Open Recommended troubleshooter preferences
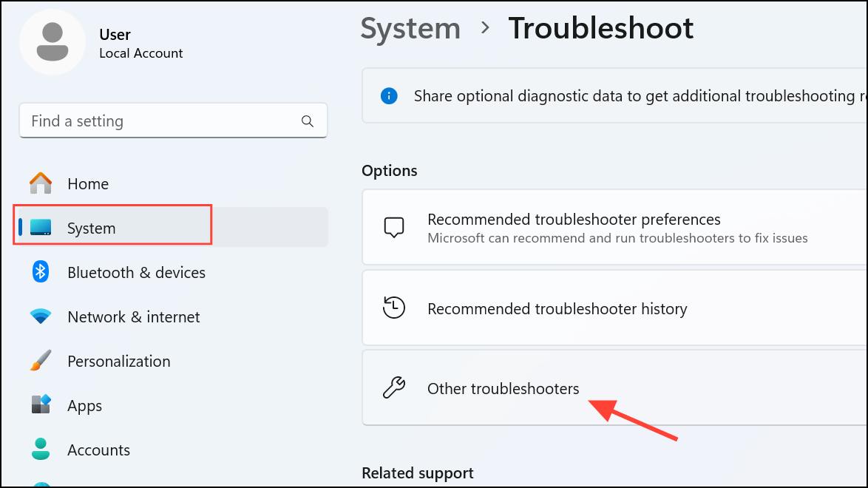This screenshot has height=488, width=868. point(573,219)
